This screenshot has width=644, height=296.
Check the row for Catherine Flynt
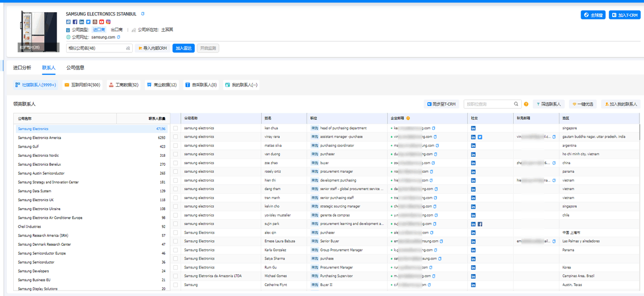(x=176, y=285)
